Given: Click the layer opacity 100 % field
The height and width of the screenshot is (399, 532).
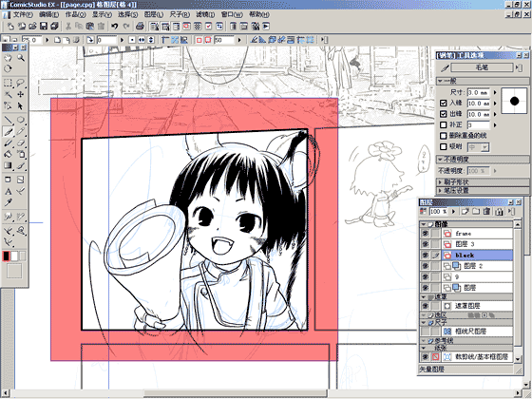Looking at the screenshot, I should [439, 211].
